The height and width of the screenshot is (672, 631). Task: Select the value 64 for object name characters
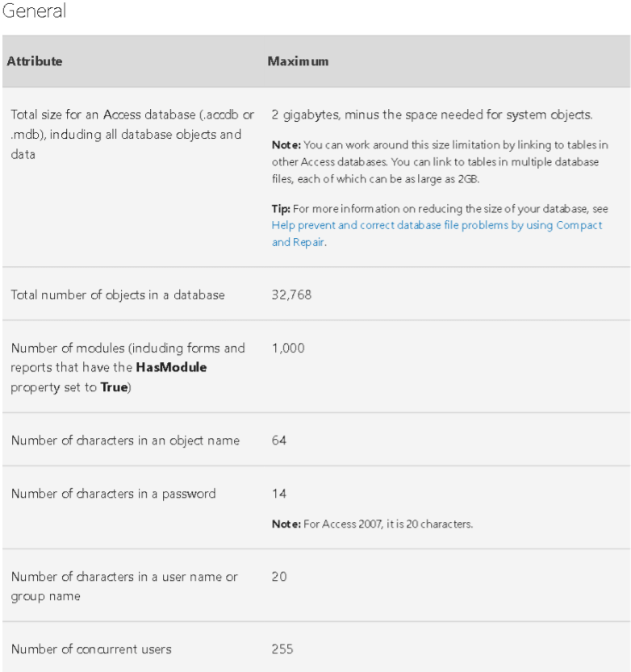pos(279,440)
